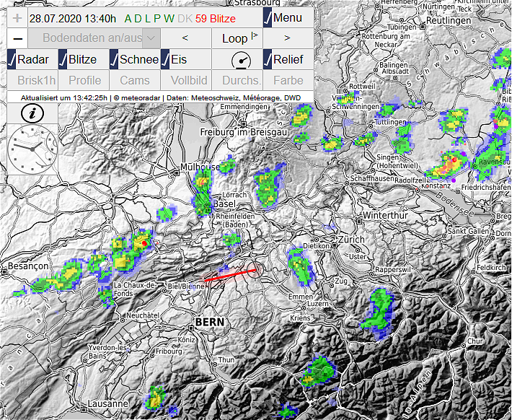
Task: Step forward with the > button
Action: [288, 38]
